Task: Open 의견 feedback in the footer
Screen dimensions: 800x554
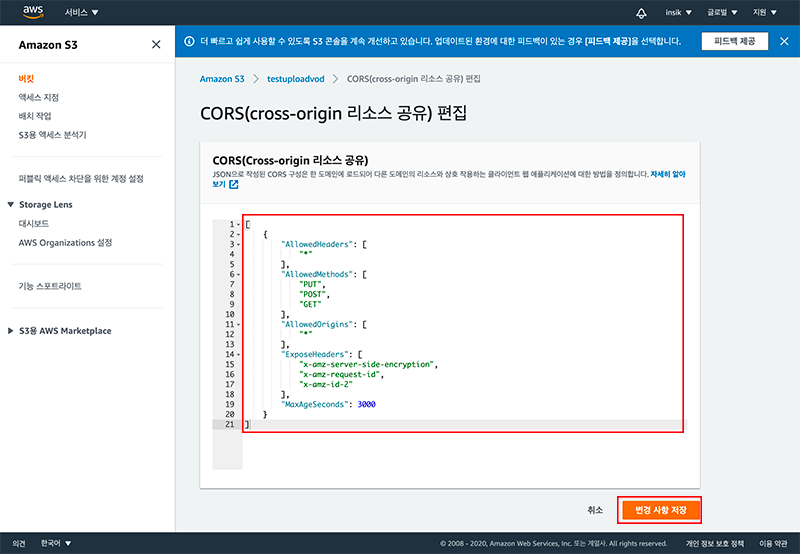Action: [19, 543]
